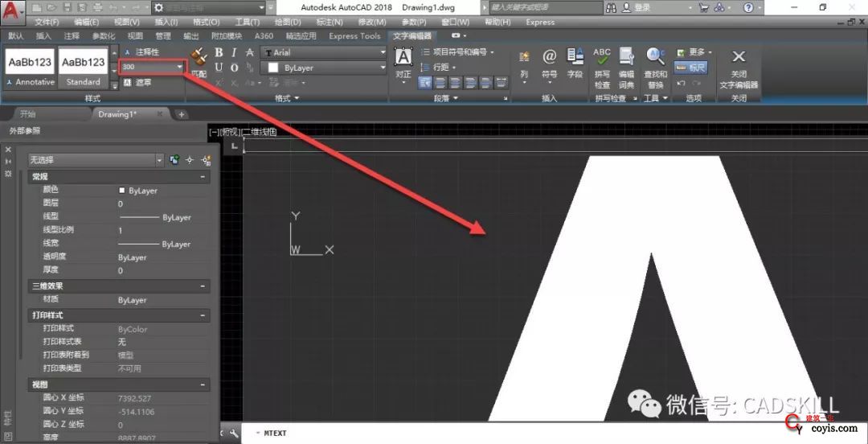The height and width of the screenshot is (444, 868).
Task: Open the 绘图(D) menu
Action: tap(288, 23)
